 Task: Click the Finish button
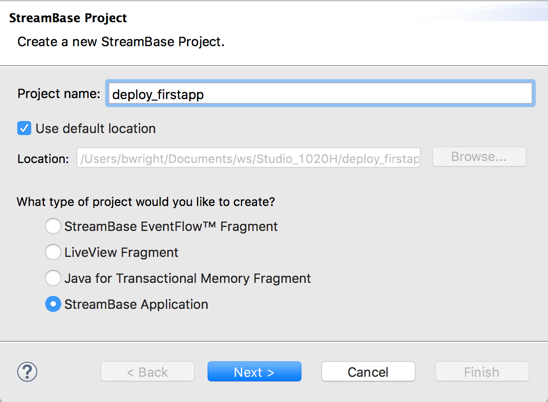(482, 372)
